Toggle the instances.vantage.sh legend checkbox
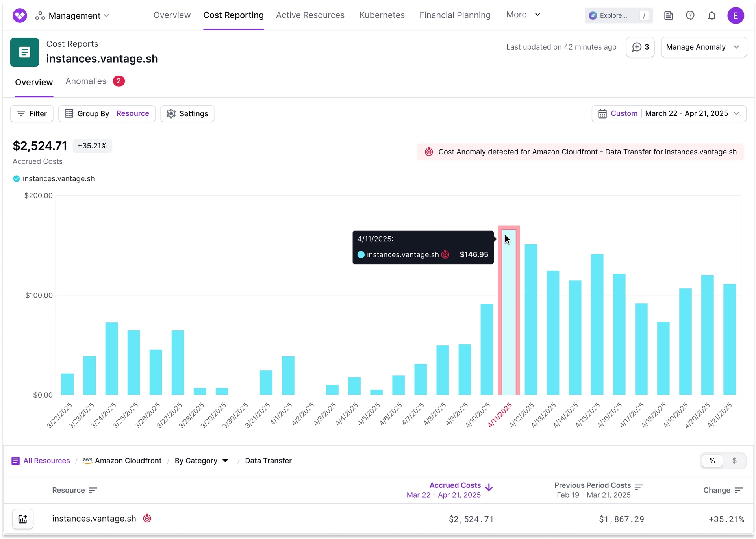Viewport: 756px width, 539px height. click(17, 179)
